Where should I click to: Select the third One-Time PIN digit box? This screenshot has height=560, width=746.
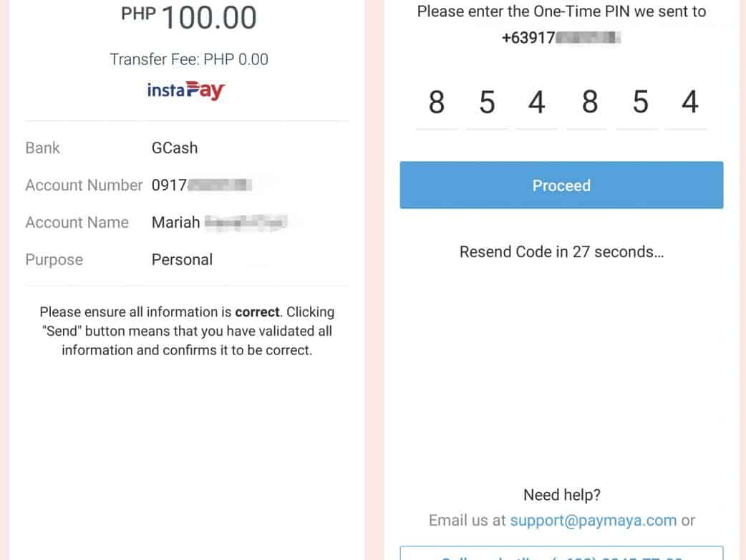click(537, 103)
